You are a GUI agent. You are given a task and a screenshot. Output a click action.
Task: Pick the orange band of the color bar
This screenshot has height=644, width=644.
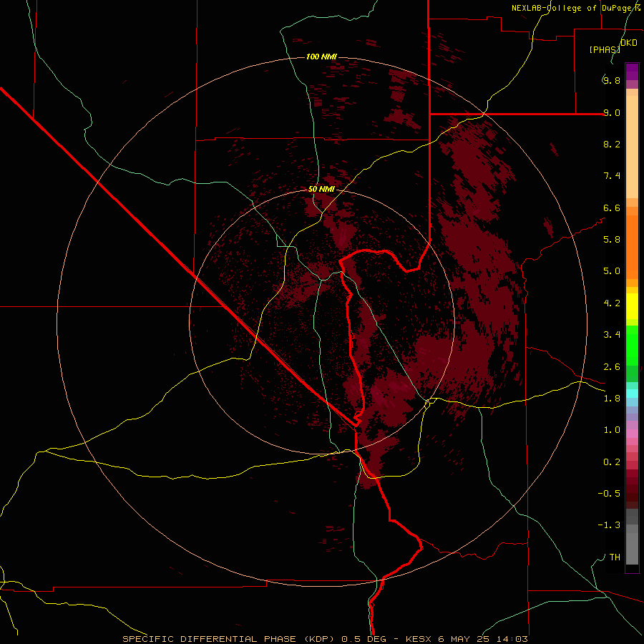click(x=632, y=248)
